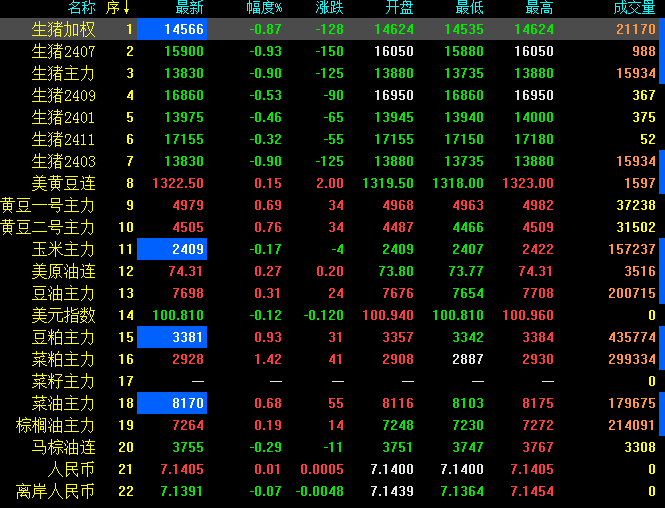Click volume value 200715
Screen dimensions: 665x508
coord(632,293)
